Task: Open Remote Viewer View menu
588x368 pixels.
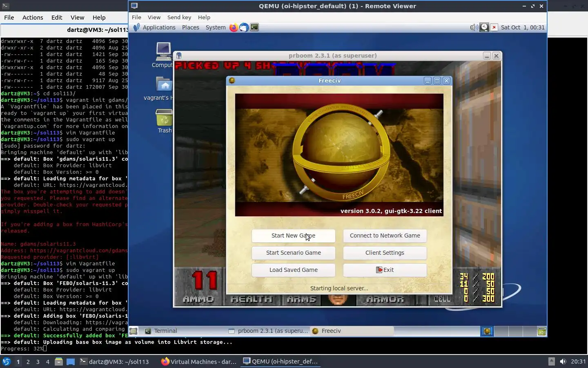Action: click(x=154, y=17)
